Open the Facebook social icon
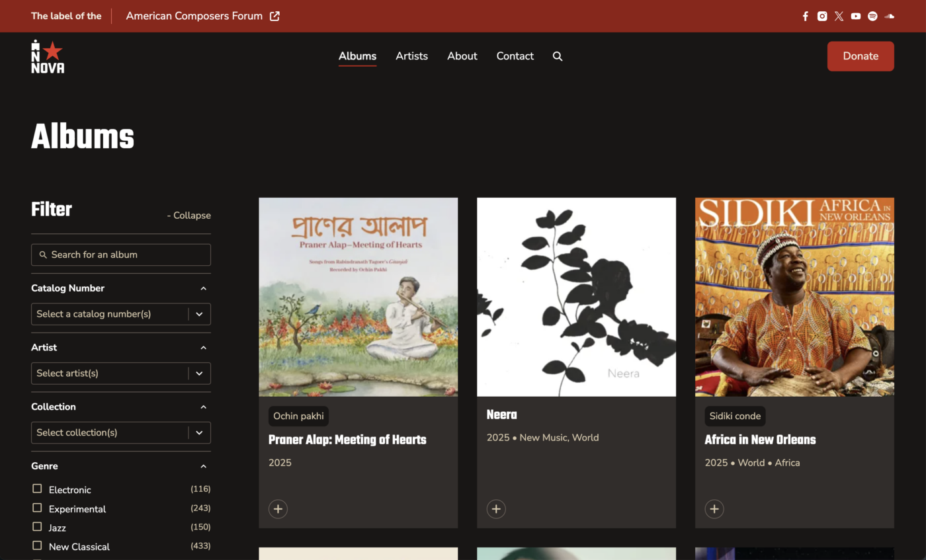 805,16
